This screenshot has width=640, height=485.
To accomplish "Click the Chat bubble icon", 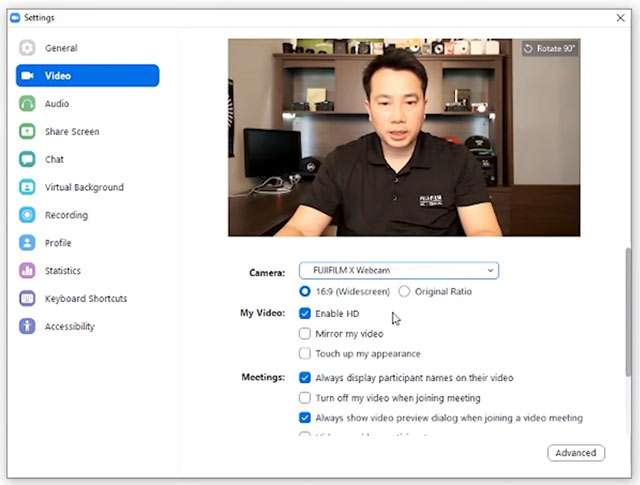I will (27, 159).
